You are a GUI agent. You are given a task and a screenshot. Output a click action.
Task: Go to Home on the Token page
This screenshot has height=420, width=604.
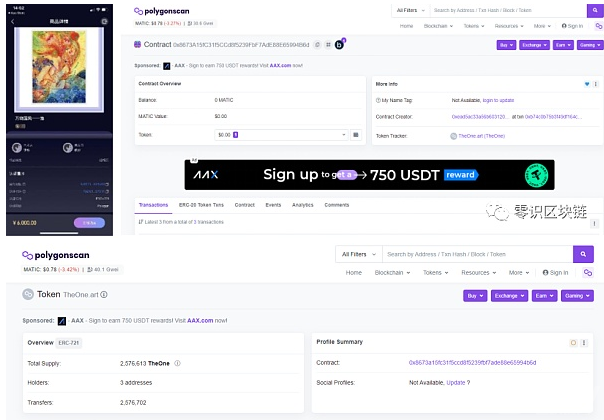coord(354,272)
